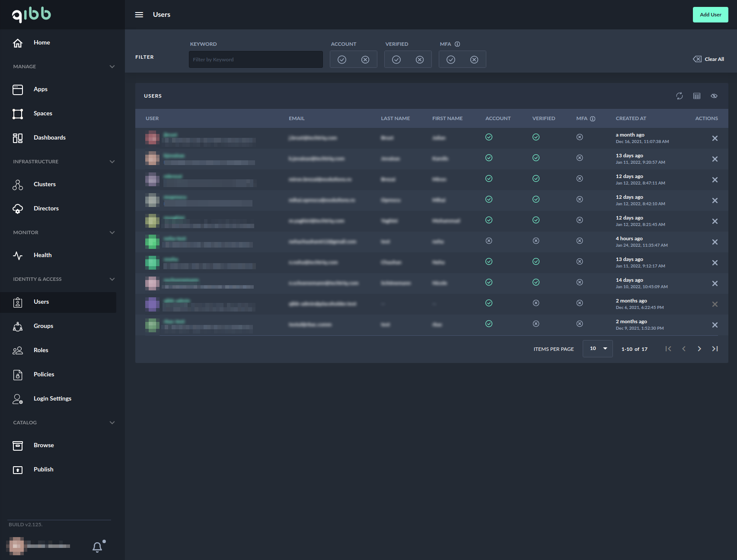
Task: Click Clear All filters
Action: 709,59
